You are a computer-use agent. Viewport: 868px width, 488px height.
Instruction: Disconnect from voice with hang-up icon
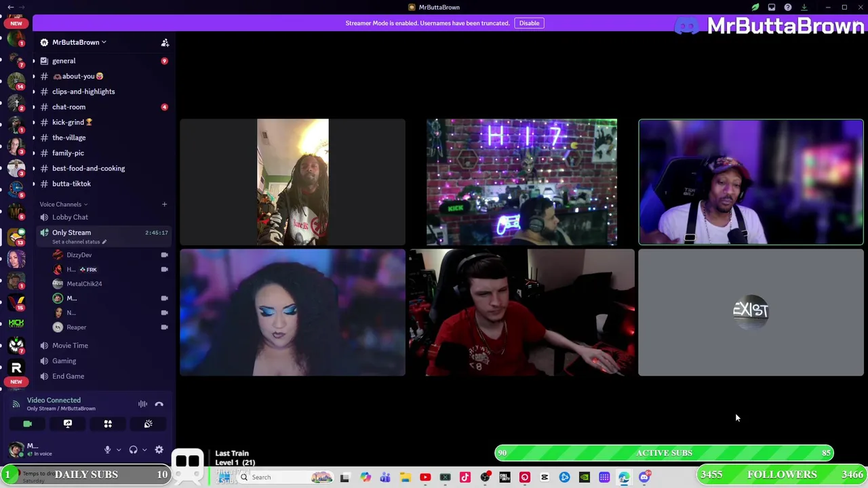(x=159, y=404)
